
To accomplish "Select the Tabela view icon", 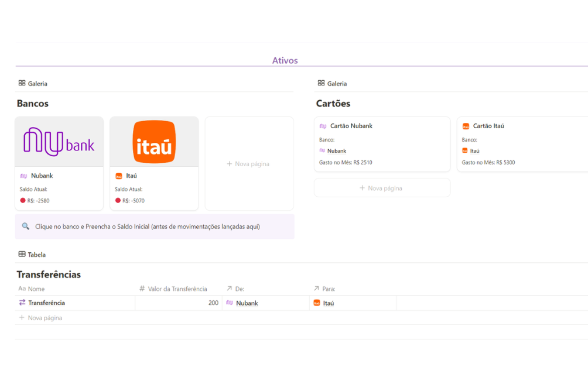I will 22,255.
